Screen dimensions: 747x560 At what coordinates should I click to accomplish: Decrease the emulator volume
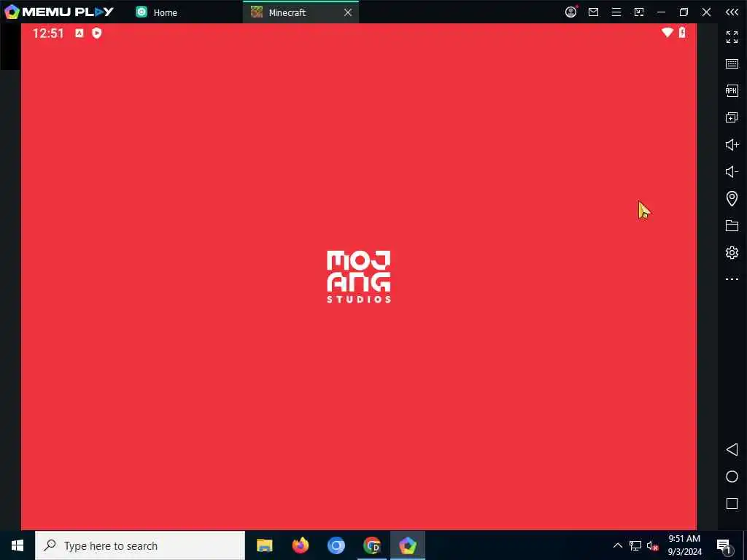coord(732,171)
